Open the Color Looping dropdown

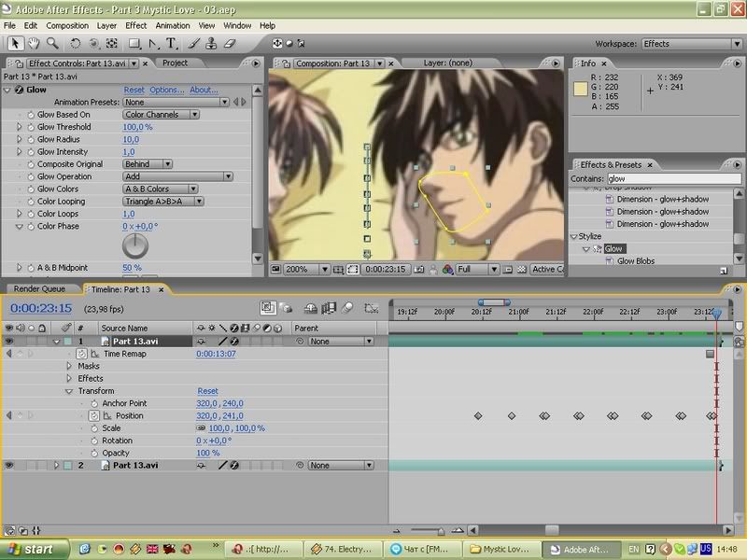[163, 202]
